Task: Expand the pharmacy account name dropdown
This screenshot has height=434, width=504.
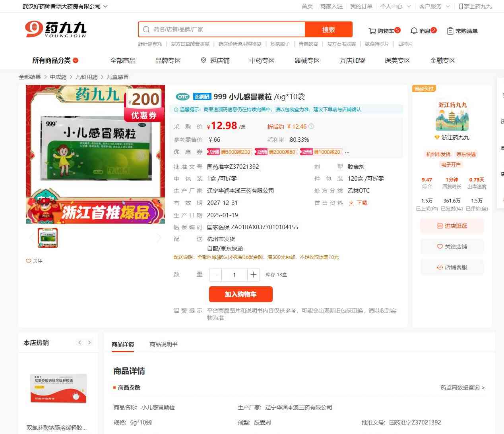Action: [x=105, y=6]
